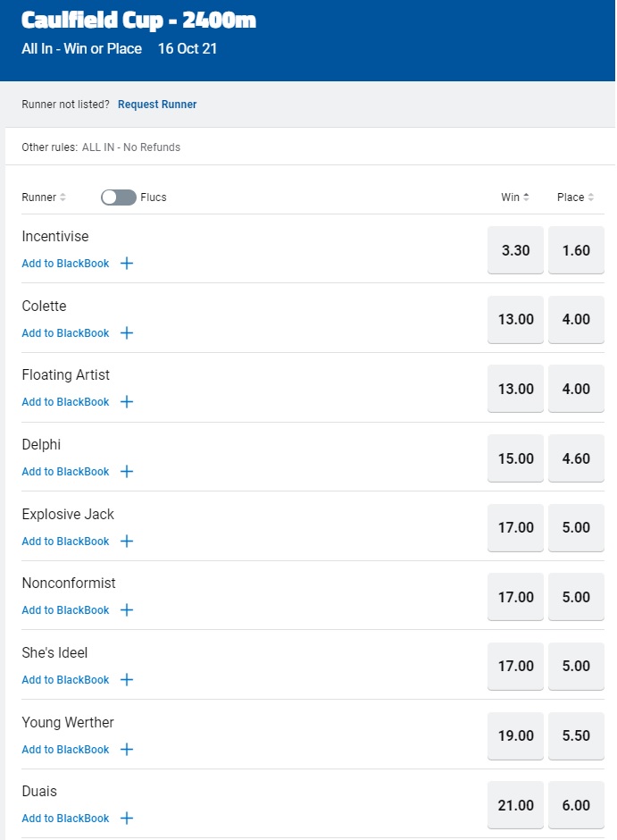Select Young Werther win odds 19.00

(x=515, y=736)
